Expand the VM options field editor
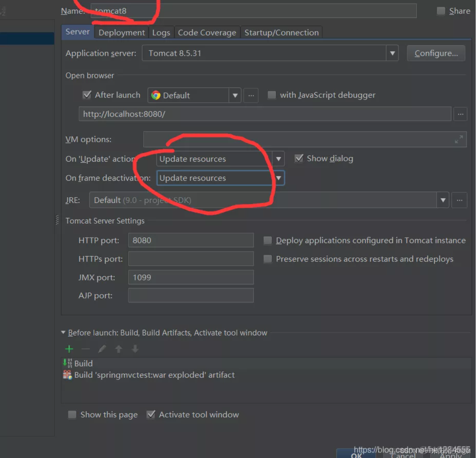Image resolution: width=476 pixels, height=458 pixels. 459,139
